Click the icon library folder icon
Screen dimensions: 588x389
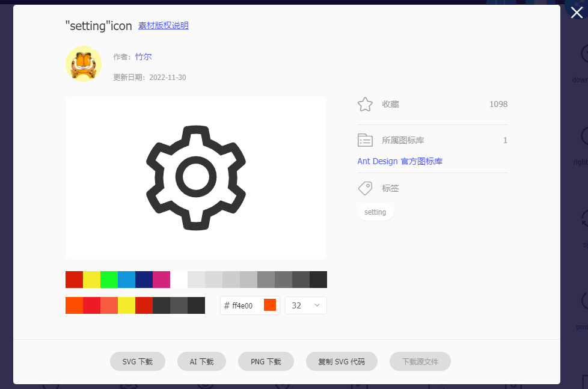coord(365,140)
